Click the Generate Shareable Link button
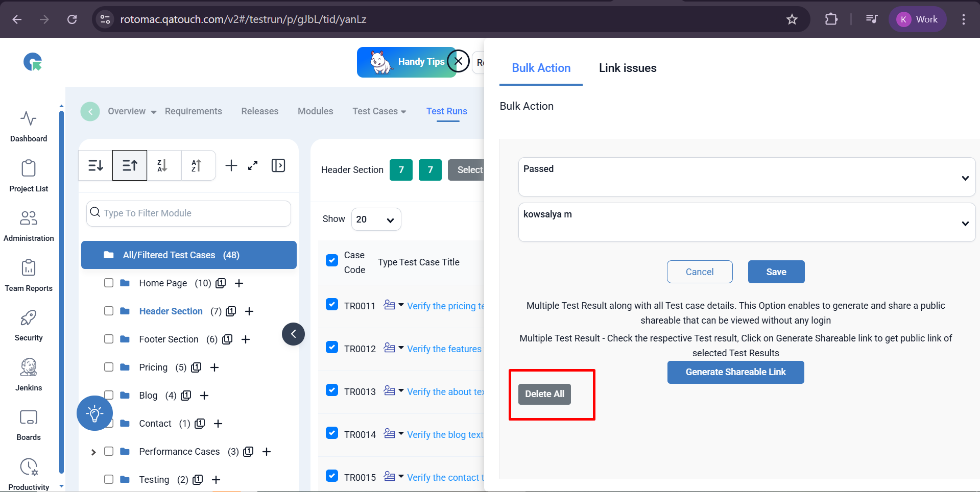This screenshot has width=980, height=492. (x=735, y=372)
